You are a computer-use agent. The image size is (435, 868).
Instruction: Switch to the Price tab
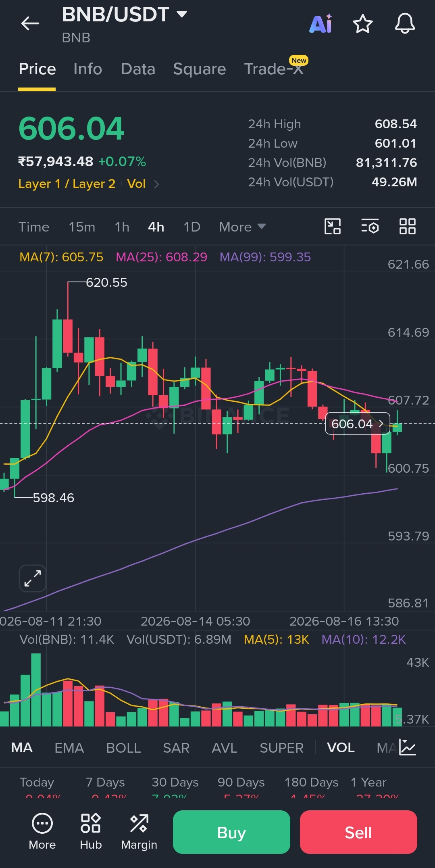[37, 69]
